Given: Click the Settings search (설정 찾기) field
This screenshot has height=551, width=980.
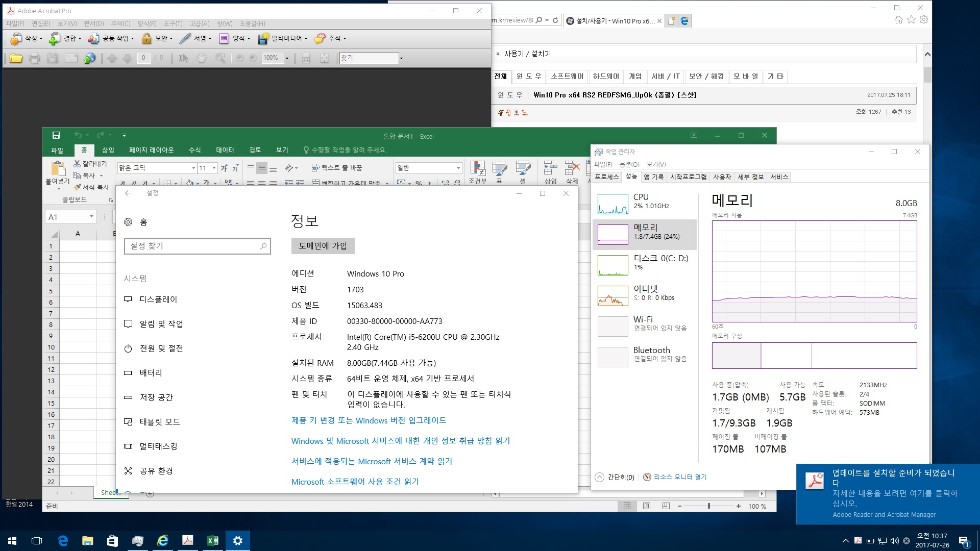Looking at the screenshot, I should 197,246.
